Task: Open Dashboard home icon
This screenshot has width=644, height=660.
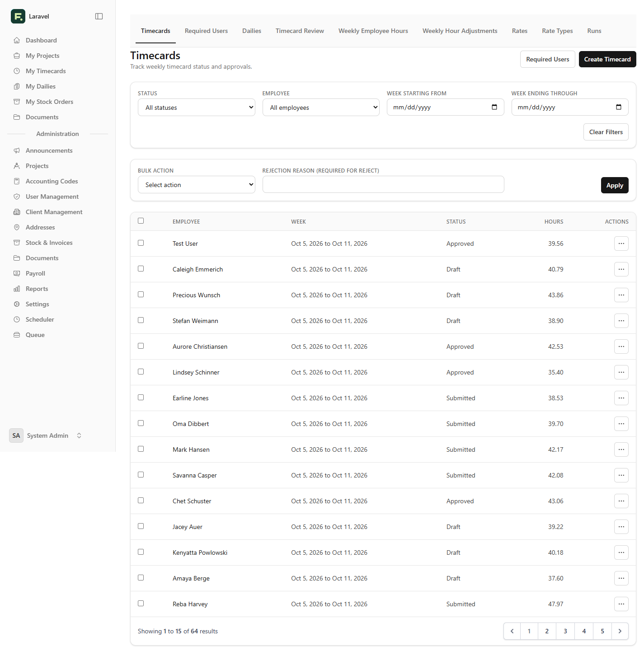Action: (x=17, y=40)
